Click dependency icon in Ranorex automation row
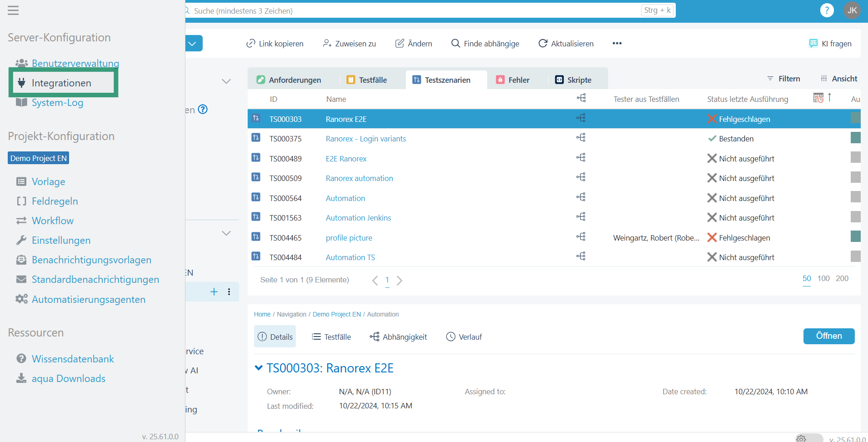Screen dimensions: 868x442 [x=581, y=177]
